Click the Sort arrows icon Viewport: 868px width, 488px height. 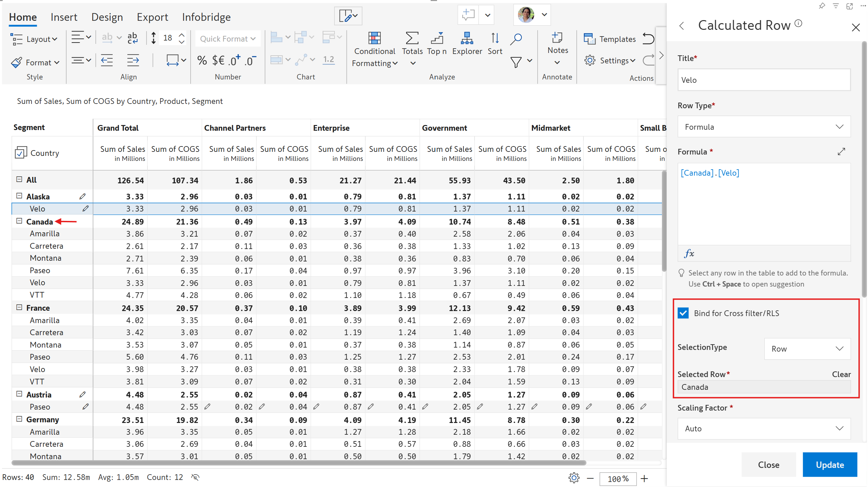point(495,39)
